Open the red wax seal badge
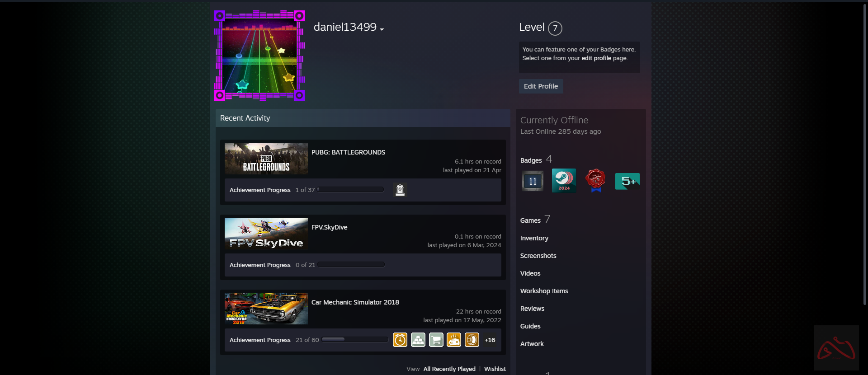Viewport: 868px width, 375px height. click(595, 181)
